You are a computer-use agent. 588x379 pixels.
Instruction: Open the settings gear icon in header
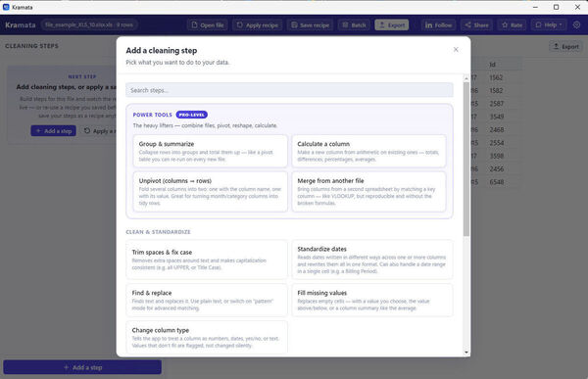(577, 24)
